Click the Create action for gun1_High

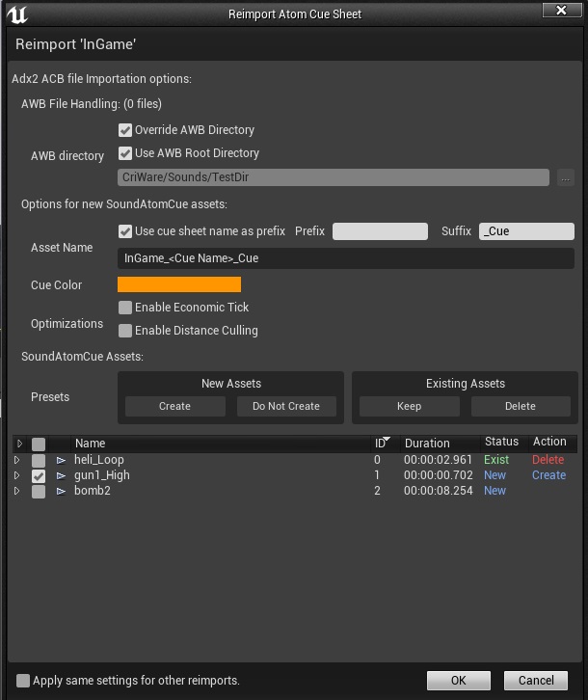548,475
